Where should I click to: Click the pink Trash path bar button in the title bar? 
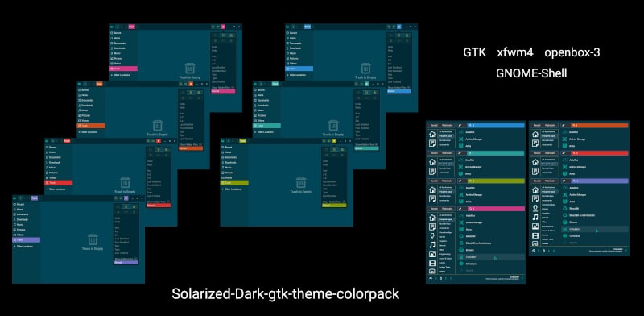tap(131, 27)
